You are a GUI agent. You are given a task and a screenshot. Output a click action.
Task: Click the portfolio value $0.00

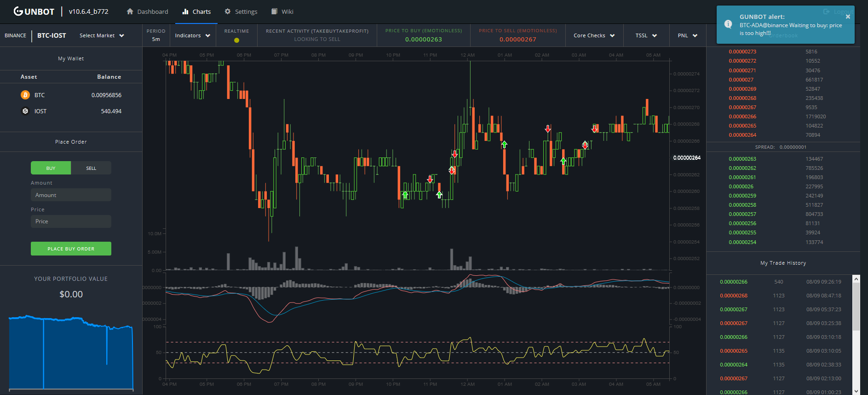point(71,294)
